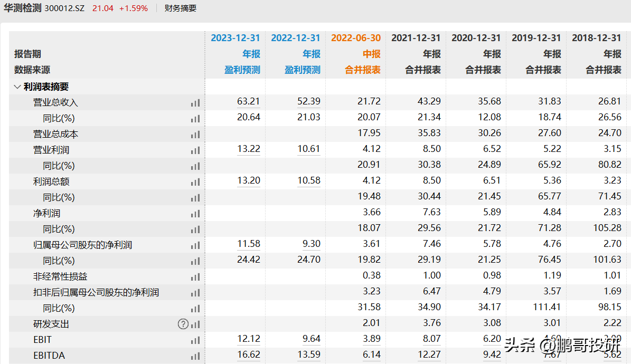Select the 2022-12-31 column header

(295, 38)
